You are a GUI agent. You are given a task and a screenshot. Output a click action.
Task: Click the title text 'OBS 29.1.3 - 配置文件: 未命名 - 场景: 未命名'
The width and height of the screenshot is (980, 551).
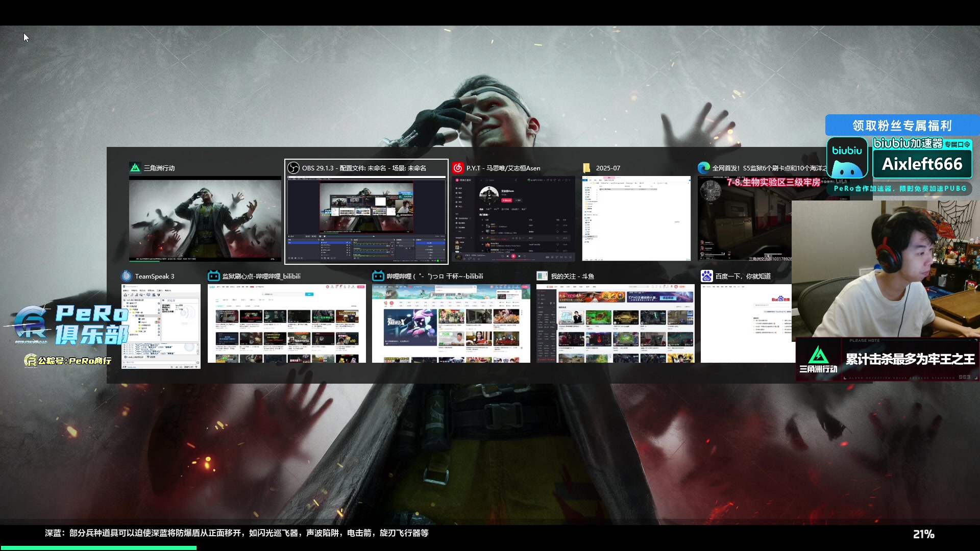[364, 168]
